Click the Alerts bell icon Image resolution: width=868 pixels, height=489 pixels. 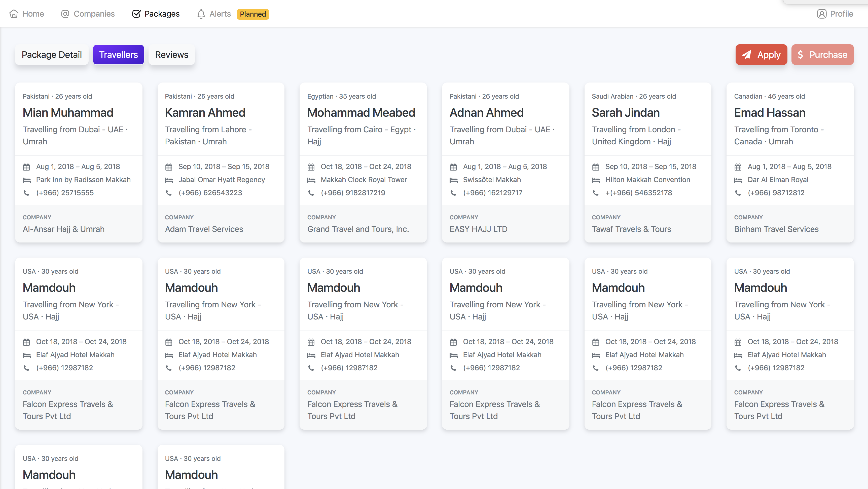(x=201, y=14)
